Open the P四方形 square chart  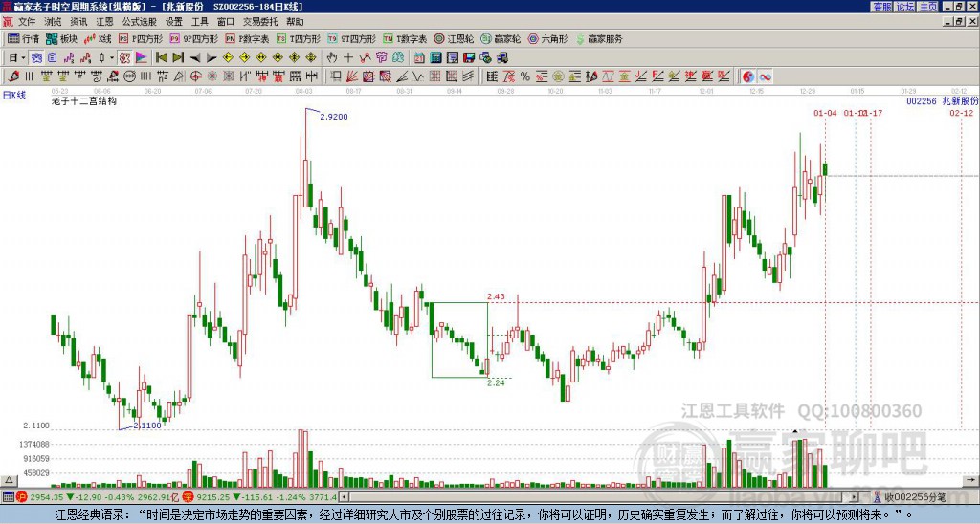[x=141, y=38]
